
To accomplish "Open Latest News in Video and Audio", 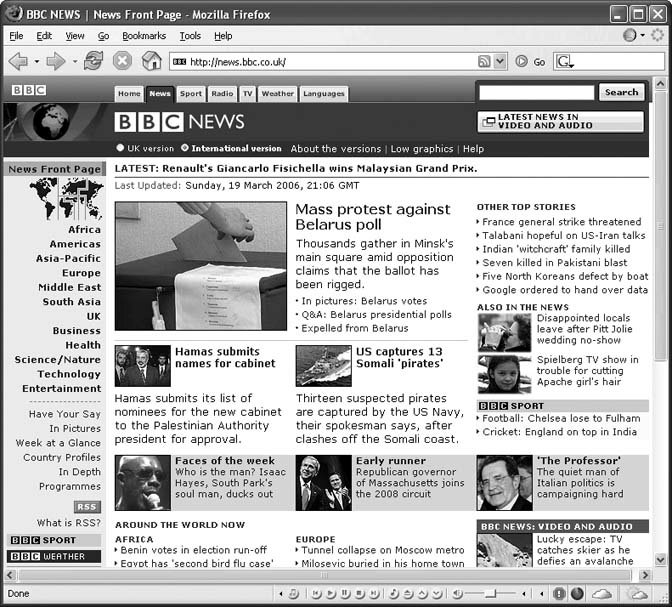I will (561, 121).
